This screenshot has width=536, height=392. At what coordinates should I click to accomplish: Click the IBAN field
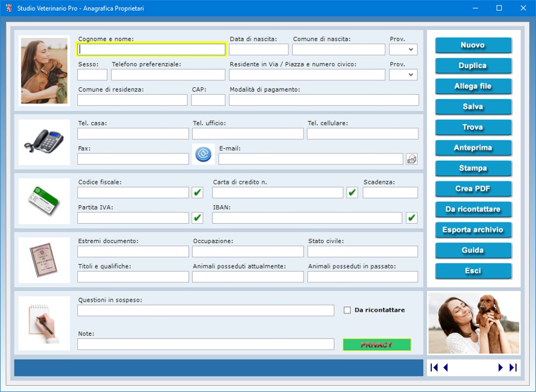[307, 218]
